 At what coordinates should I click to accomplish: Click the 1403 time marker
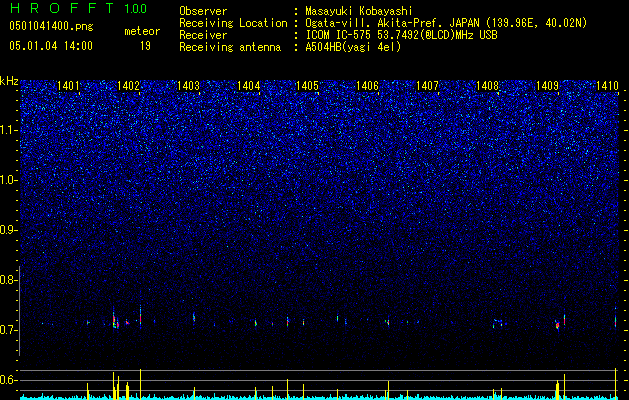(188, 85)
